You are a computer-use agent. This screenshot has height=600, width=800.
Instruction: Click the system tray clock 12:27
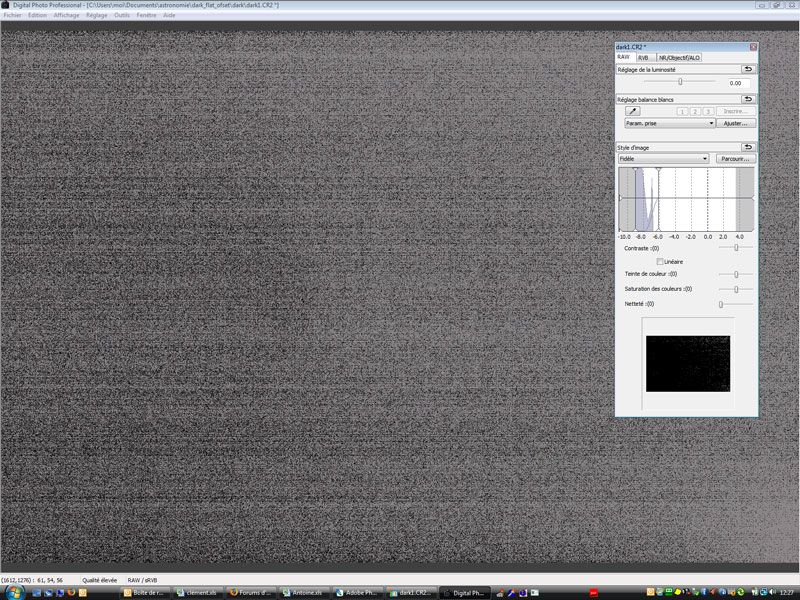coord(787,592)
